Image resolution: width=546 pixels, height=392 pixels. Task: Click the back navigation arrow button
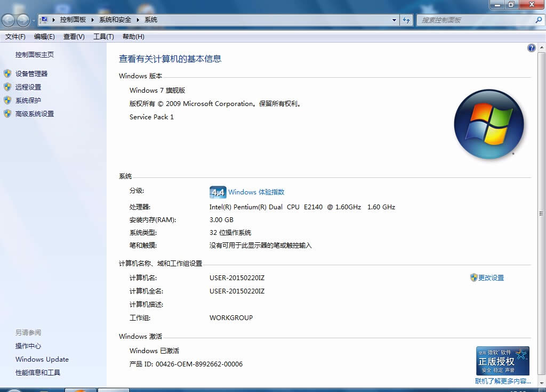click(x=9, y=20)
